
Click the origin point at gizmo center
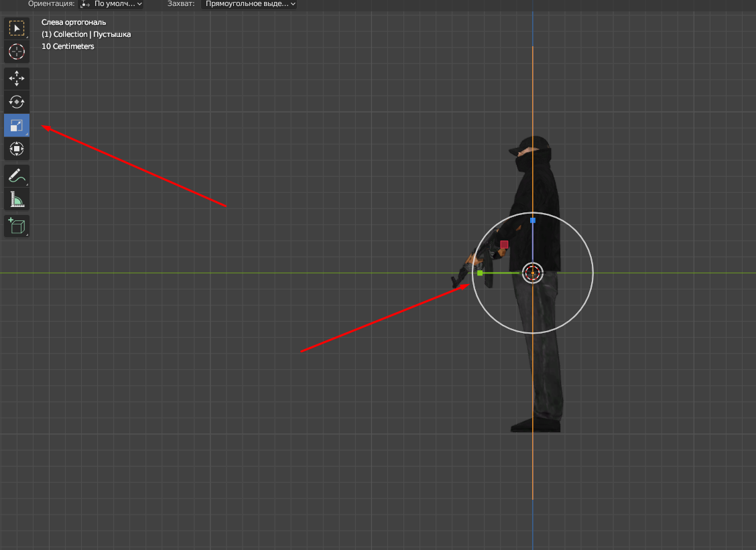pyautogui.click(x=533, y=273)
